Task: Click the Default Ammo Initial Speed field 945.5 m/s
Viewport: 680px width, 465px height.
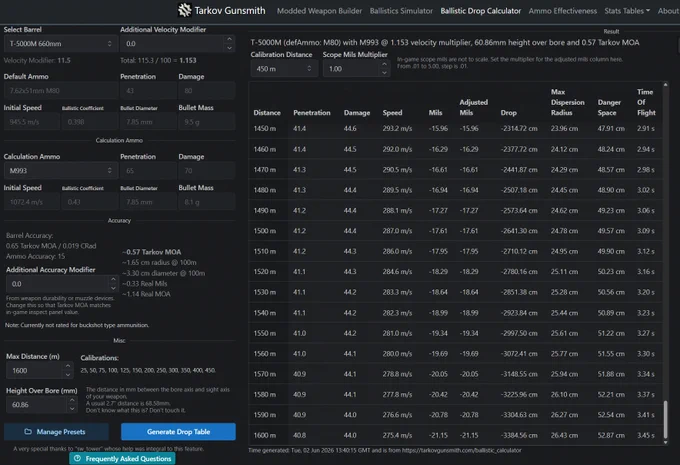Action: click(x=32, y=122)
